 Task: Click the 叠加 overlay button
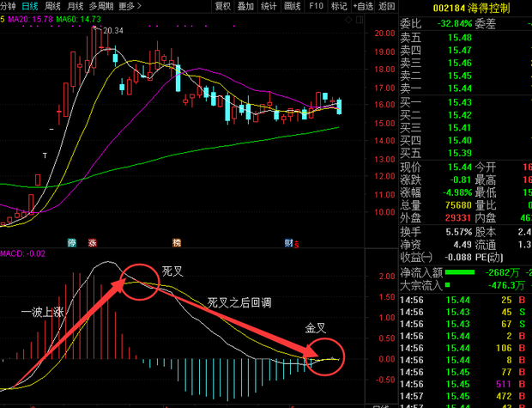coord(246,6)
